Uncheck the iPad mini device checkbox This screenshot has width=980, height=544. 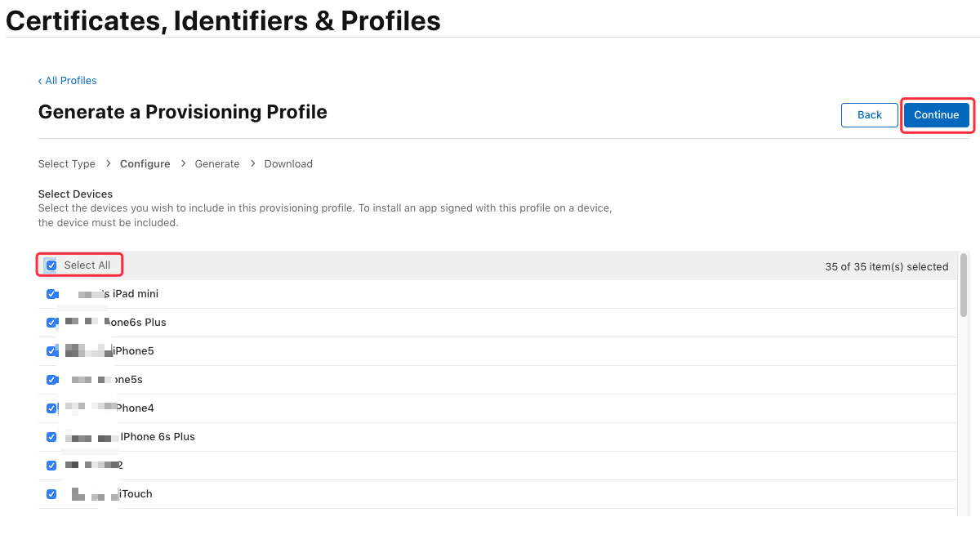point(51,294)
